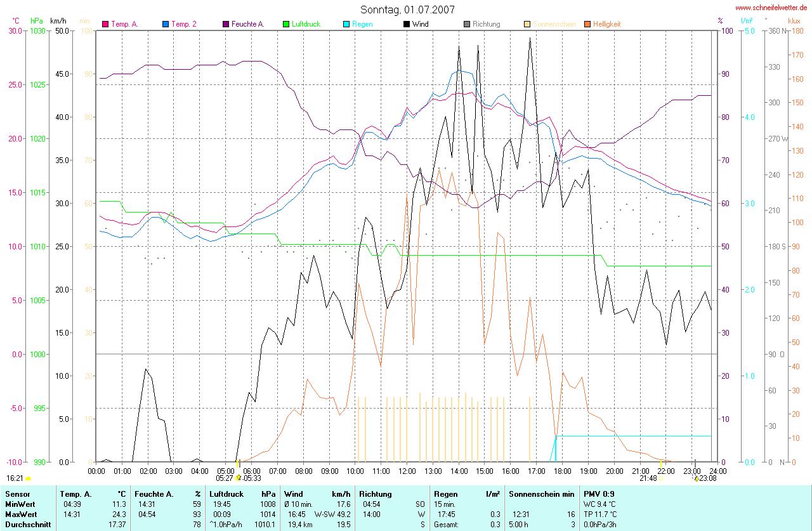Select the max wind gust value 49.2
812x531 pixels.
click(343, 514)
